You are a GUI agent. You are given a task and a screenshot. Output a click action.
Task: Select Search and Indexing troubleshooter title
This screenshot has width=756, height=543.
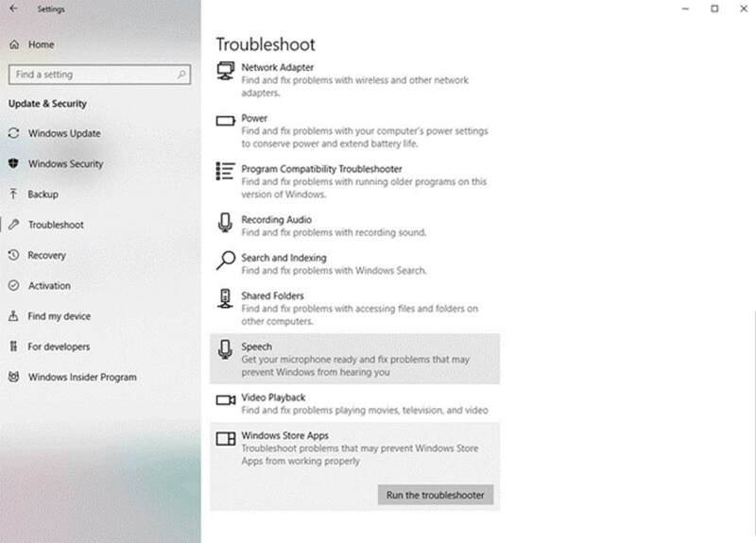tap(283, 258)
